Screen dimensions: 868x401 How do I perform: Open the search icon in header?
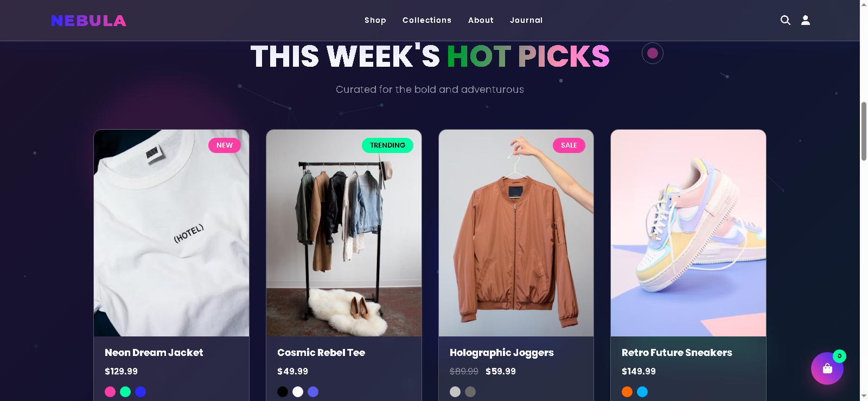click(785, 20)
